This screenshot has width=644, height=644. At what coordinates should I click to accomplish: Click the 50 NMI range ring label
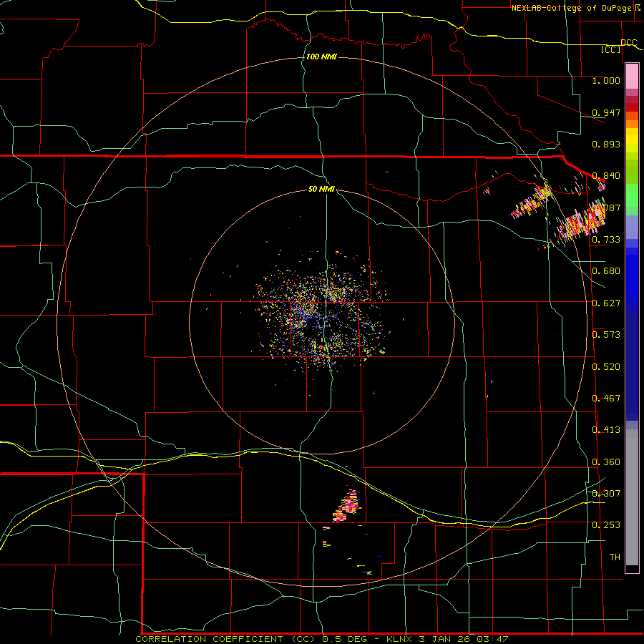coord(321,189)
